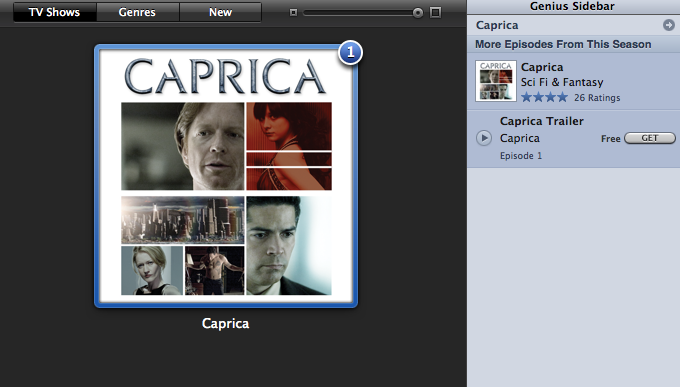Click the unwatched badge showing 1
The height and width of the screenshot is (387, 680).
350,53
